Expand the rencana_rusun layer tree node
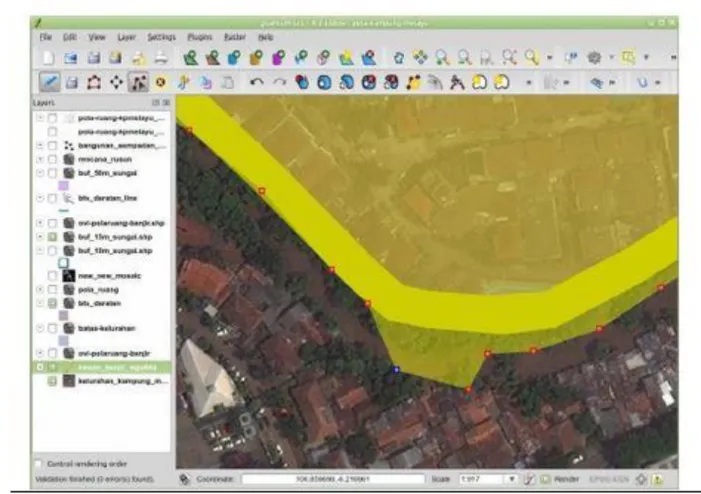 (40, 159)
